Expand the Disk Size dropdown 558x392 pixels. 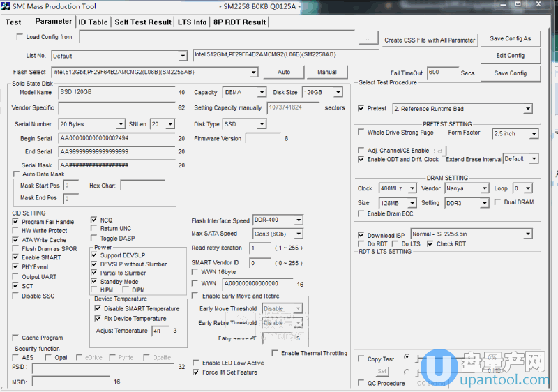coord(338,92)
